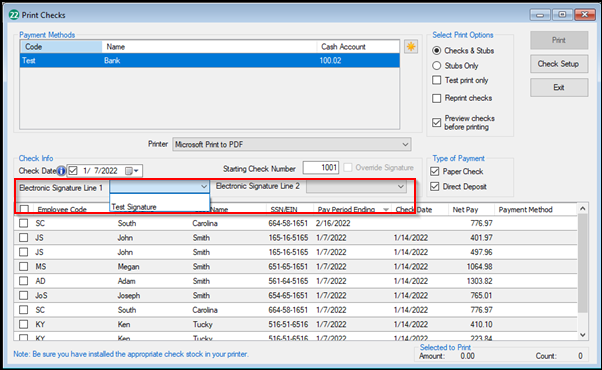Click the employee list vertical scrollbar thumb

click(582, 263)
